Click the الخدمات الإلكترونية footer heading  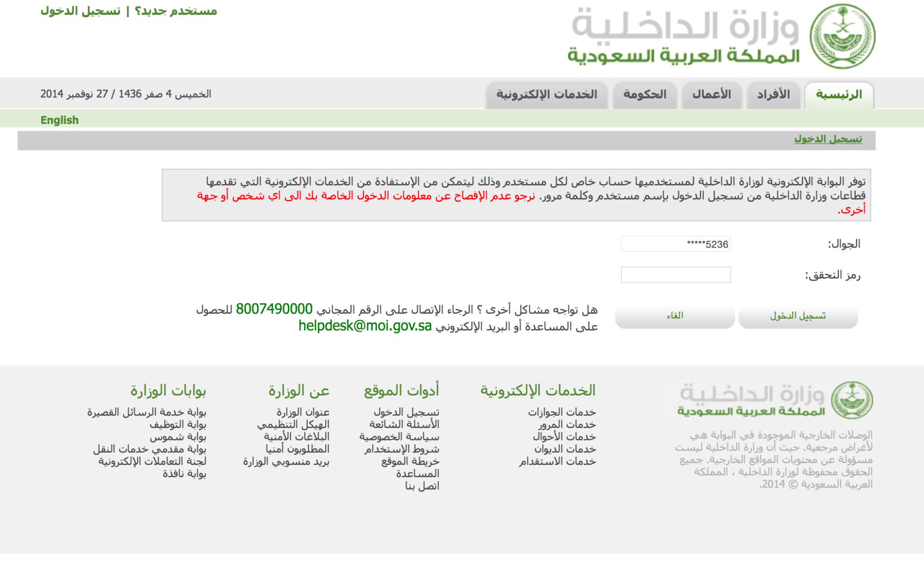(x=538, y=391)
